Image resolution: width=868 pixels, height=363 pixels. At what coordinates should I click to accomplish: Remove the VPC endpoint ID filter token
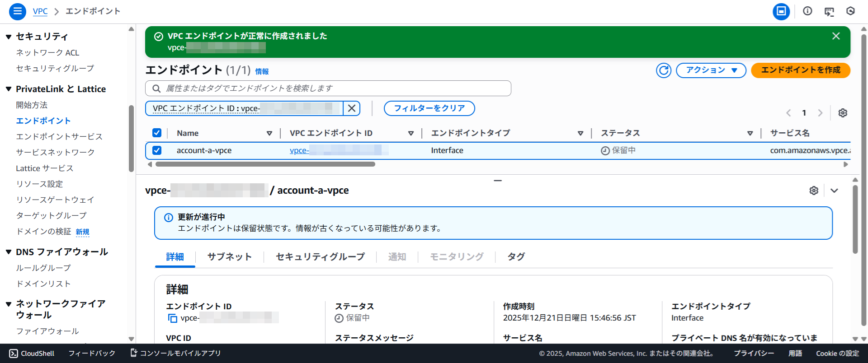(x=351, y=108)
